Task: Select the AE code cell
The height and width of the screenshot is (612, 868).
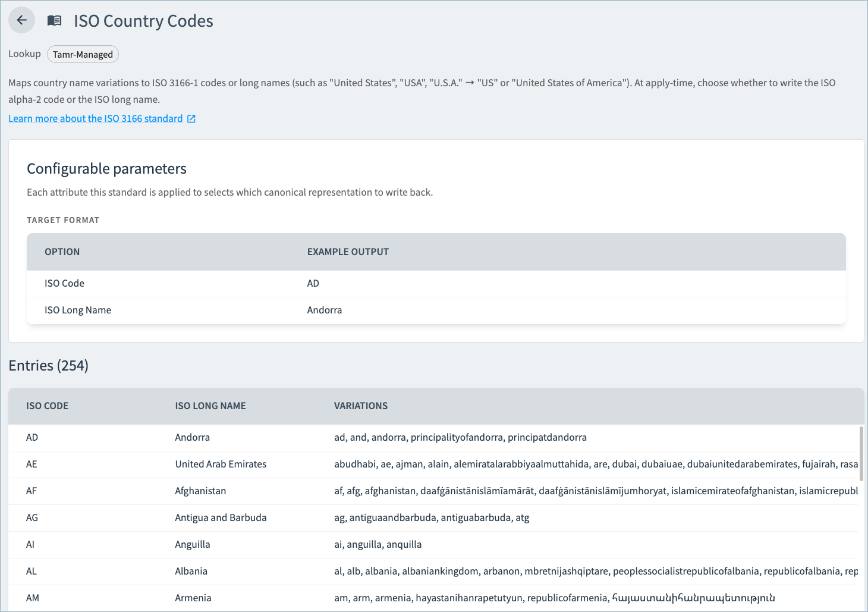Action: pos(32,464)
